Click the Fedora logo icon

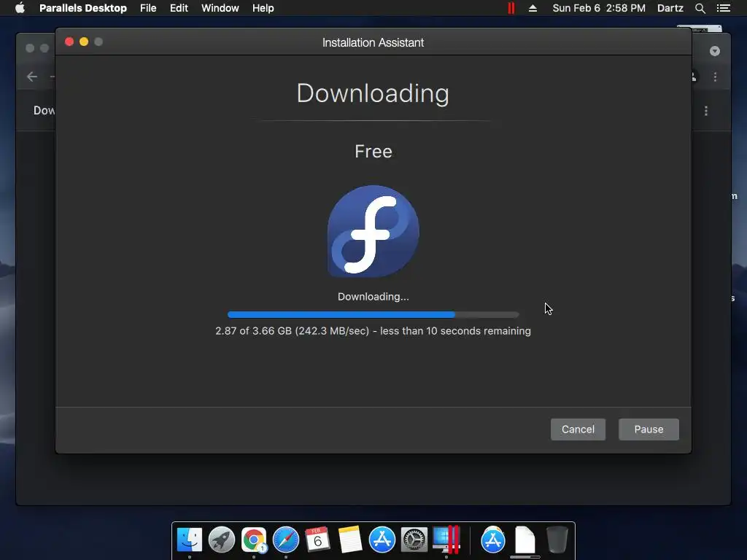(373, 231)
